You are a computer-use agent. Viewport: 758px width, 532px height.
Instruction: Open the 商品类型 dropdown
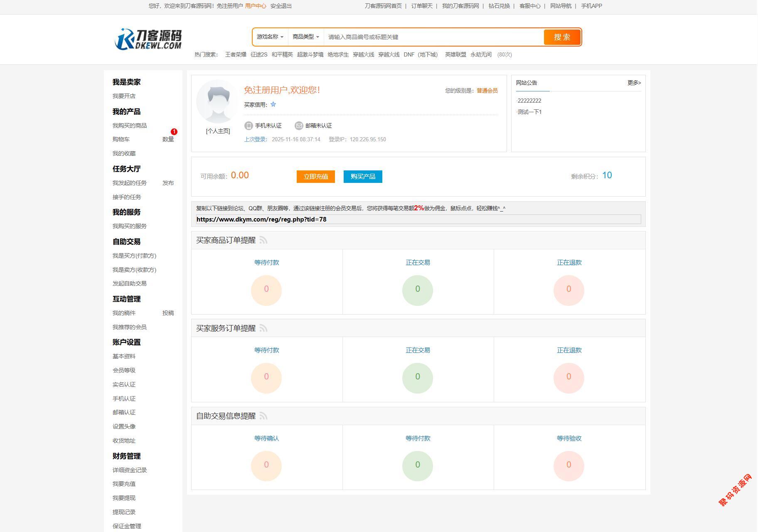tap(305, 37)
